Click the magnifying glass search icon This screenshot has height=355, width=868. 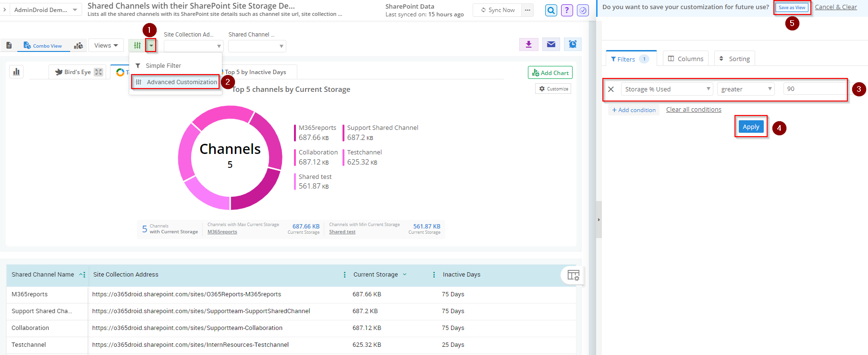551,10
